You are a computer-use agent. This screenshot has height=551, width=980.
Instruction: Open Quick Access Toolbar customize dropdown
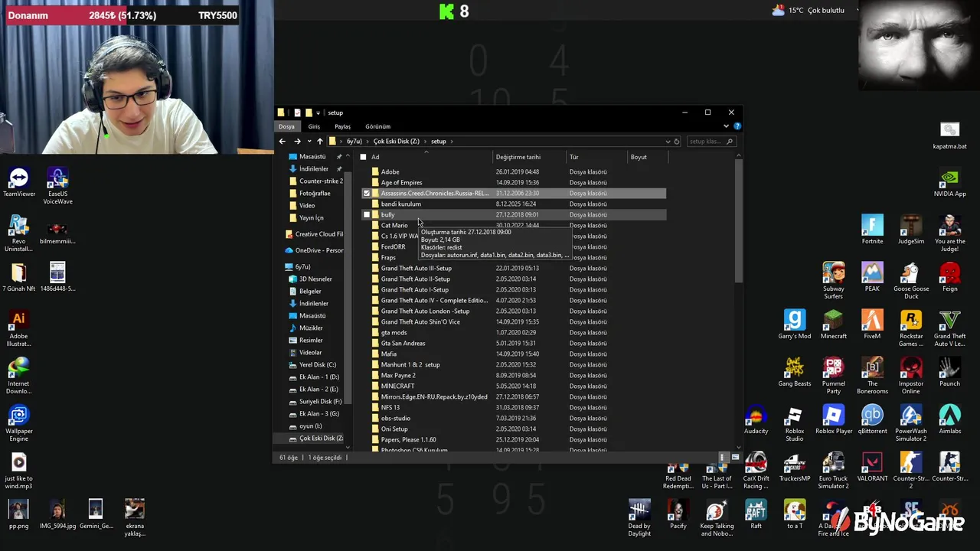click(318, 112)
